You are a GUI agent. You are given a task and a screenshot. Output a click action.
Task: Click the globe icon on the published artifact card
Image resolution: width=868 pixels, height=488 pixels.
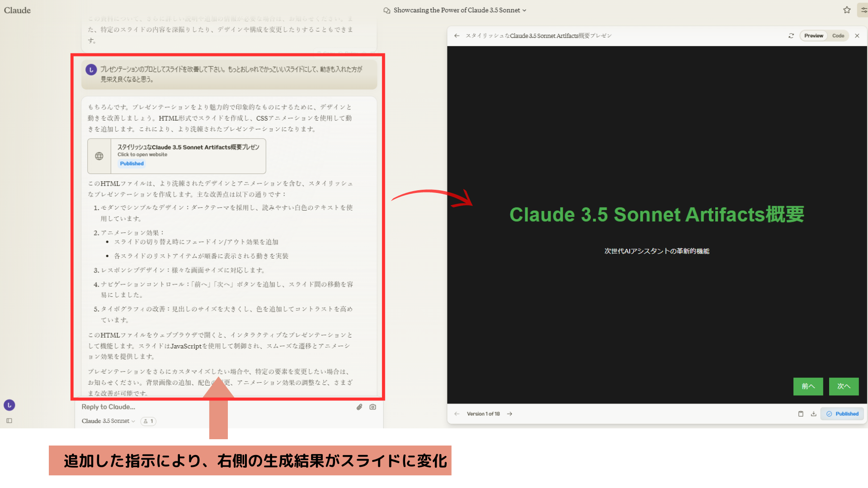point(99,156)
